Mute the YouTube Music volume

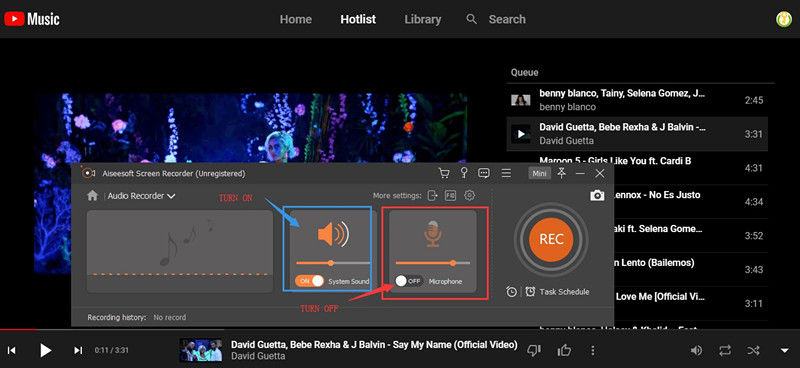pyautogui.click(x=696, y=350)
